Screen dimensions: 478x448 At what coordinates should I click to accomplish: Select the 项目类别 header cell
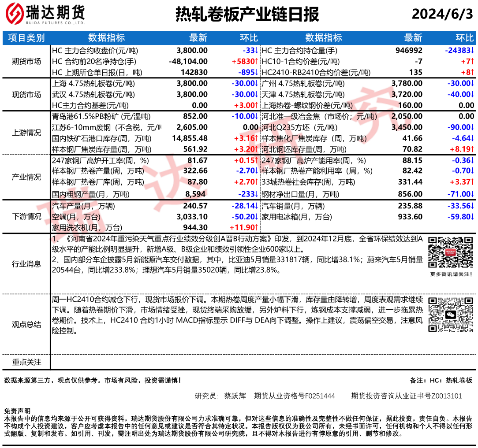pos(26,38)
